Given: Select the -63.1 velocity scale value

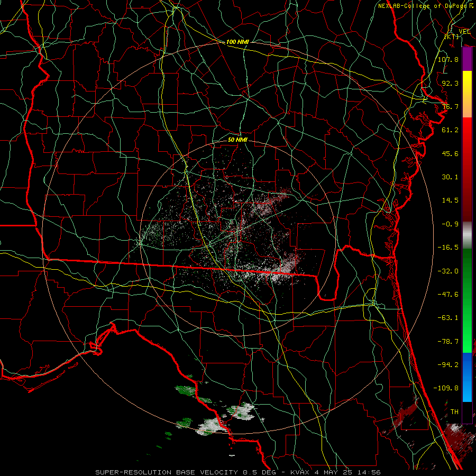Looking at the screenshot, I should [448, 318].
